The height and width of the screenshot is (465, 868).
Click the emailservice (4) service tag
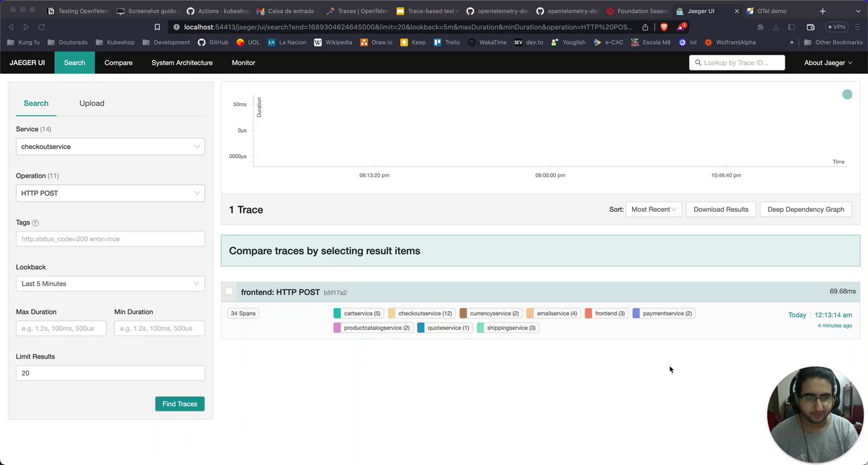point(553,313)
